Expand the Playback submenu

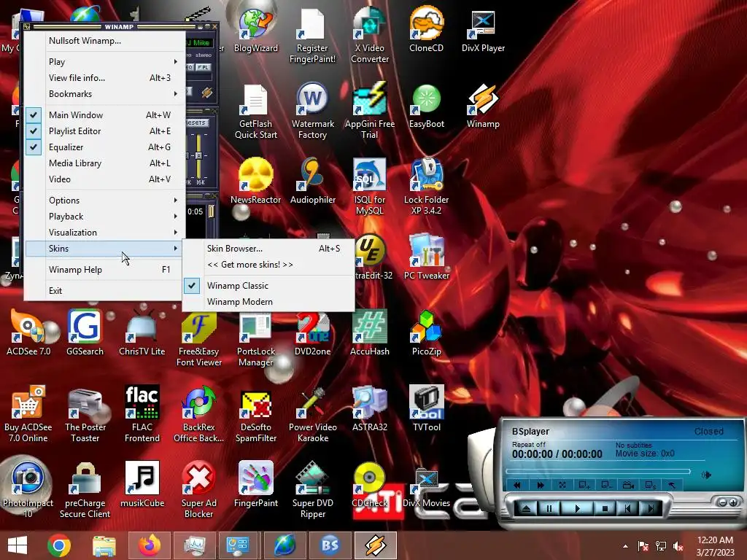(x=103, y=217)
